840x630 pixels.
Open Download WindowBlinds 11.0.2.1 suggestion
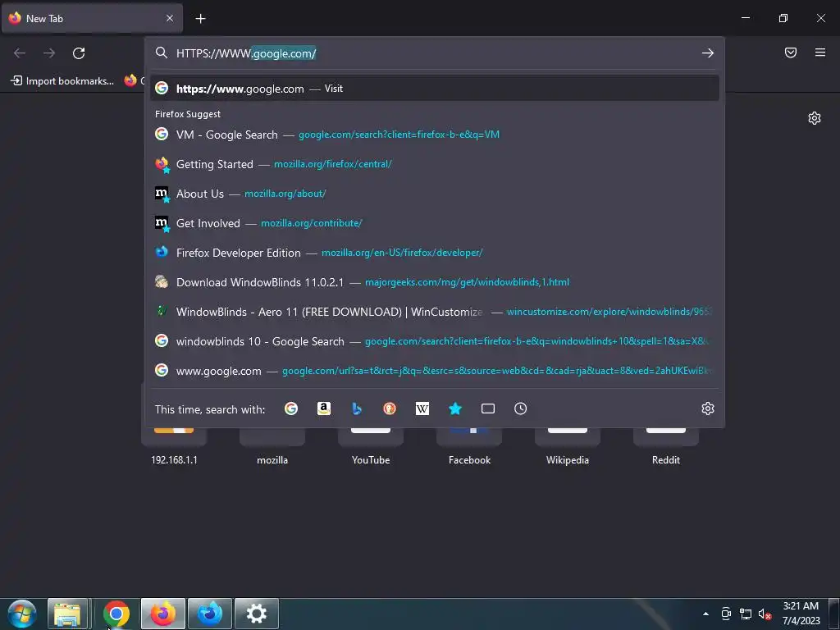tap(435, 282)
